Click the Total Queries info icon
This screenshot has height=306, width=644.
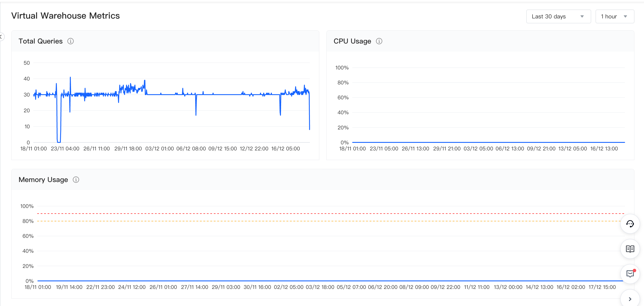71,41
